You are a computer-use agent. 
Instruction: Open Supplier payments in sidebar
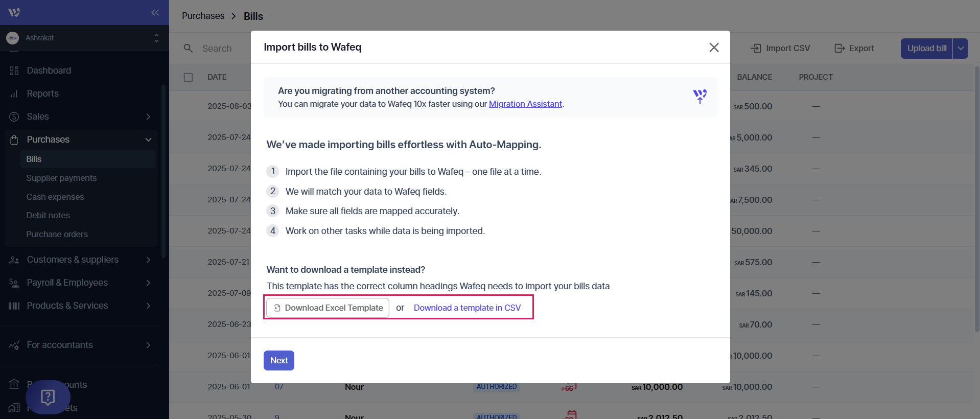pyautogui.click(x=61, y=178)
